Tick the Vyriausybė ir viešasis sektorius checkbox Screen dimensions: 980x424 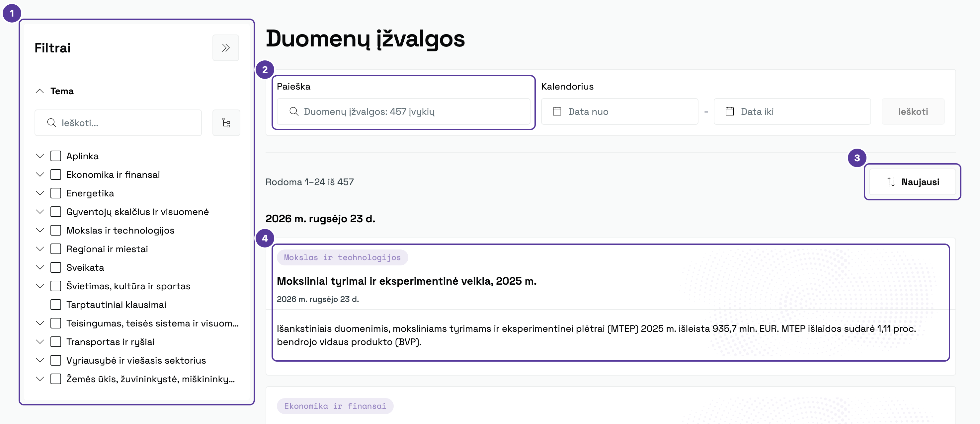tap(56, 361)
